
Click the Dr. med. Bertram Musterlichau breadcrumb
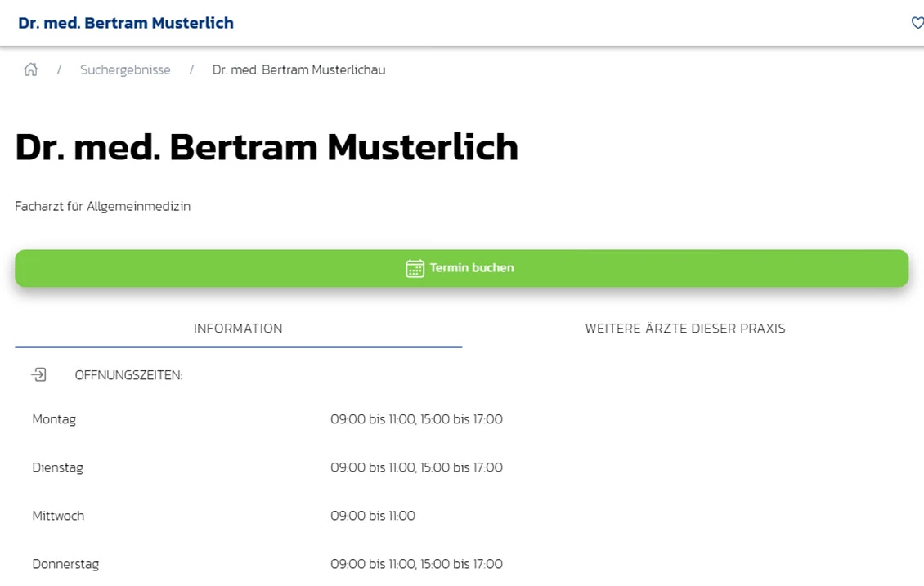pos(298,69)
